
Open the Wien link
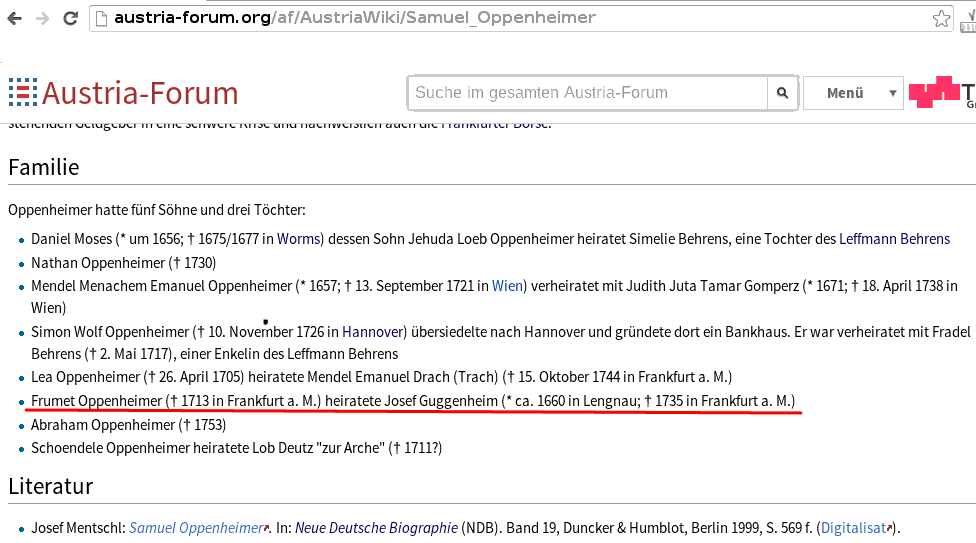(x=507, y=285)
